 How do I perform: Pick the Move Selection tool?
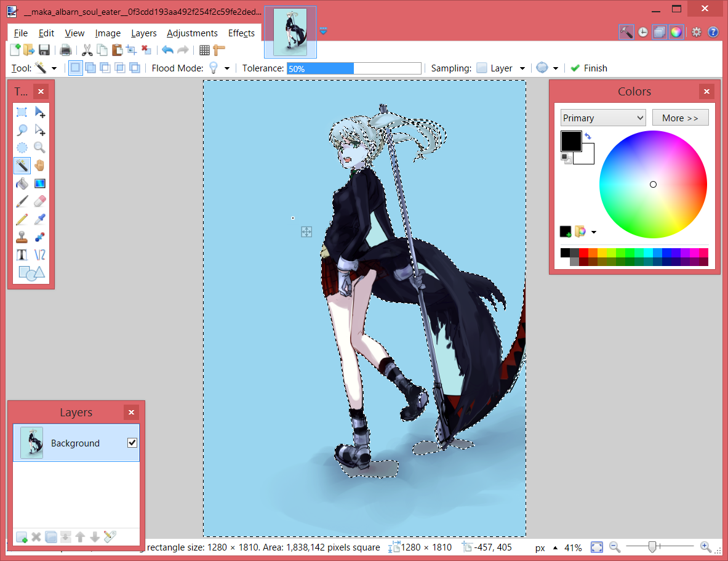(40, 130)
